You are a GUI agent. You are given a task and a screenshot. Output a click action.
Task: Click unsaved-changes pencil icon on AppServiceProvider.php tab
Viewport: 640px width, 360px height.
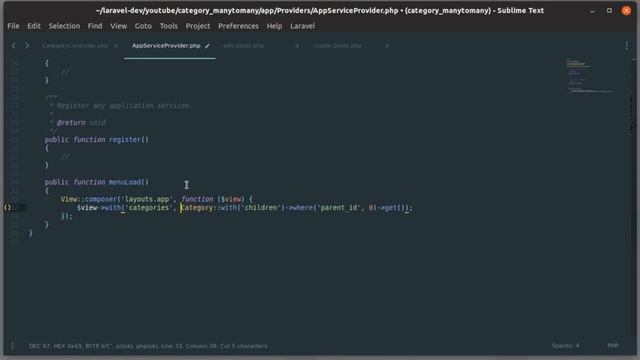(207, 46)
